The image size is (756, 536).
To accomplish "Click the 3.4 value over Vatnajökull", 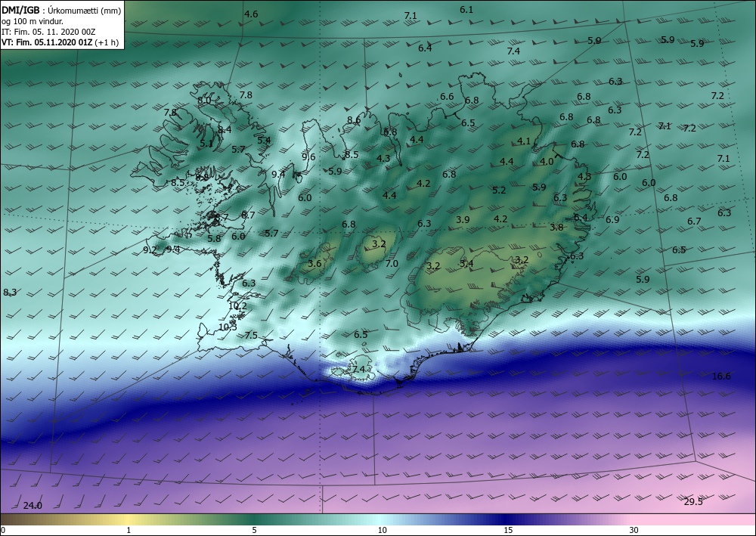I will (x=466, y=263).
